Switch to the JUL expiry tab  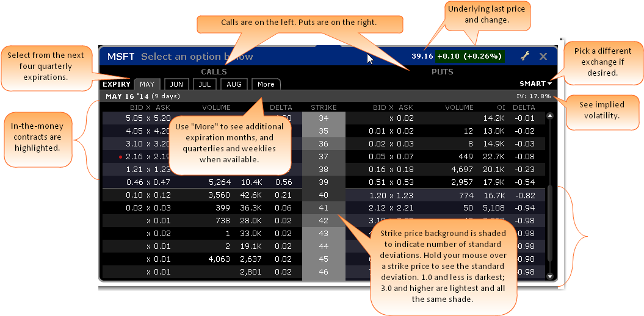point(204,84)
